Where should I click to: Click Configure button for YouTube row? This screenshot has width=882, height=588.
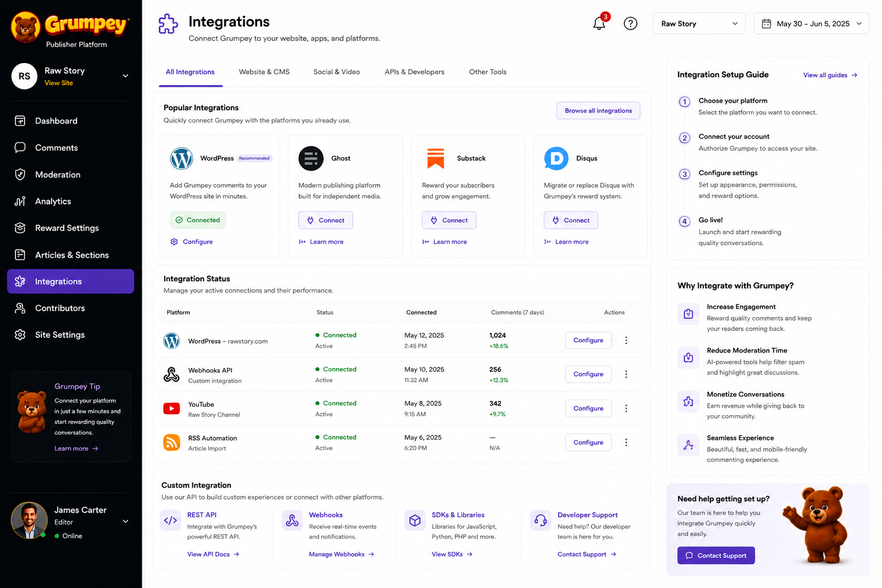point(589,408)
